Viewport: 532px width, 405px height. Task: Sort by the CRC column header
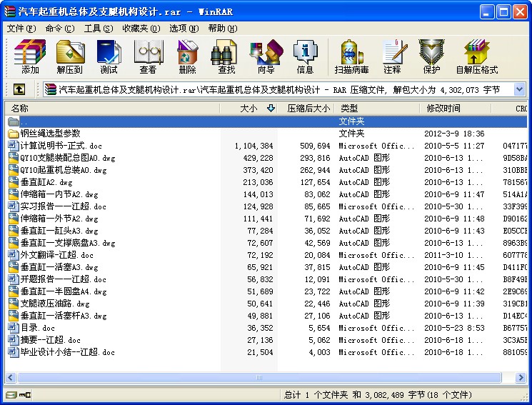point(510,109)
